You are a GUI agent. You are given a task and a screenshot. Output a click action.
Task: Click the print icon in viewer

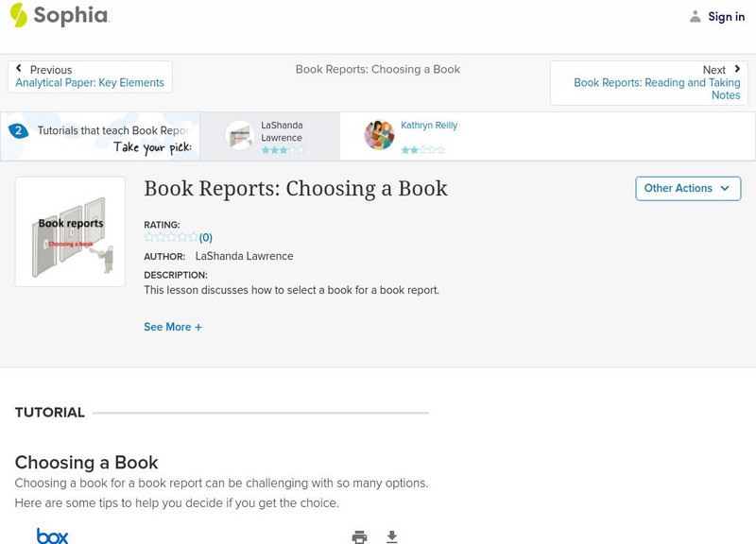(x=359, y=537)
